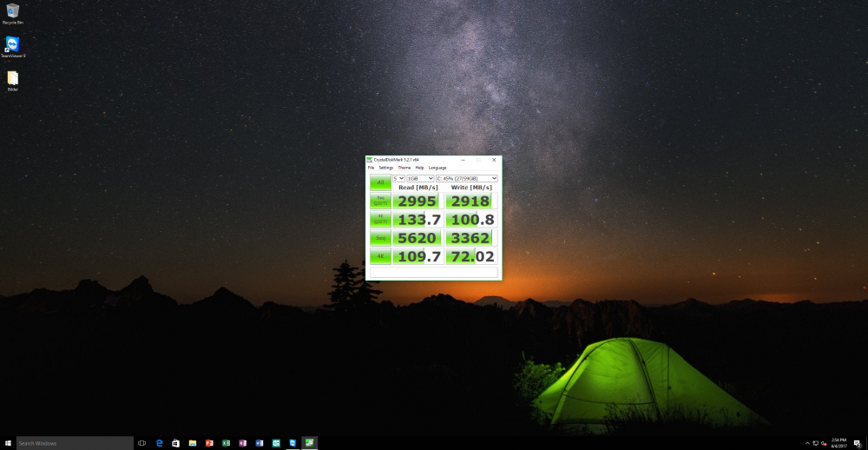Click the 2918 write result bar
Image resolution: width=868 pixels, height=450 pixels.
(471, 201)
